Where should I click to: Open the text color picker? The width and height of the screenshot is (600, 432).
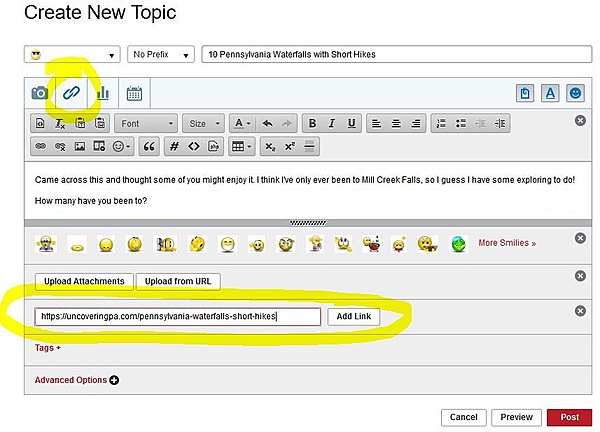tap(241, 124)
